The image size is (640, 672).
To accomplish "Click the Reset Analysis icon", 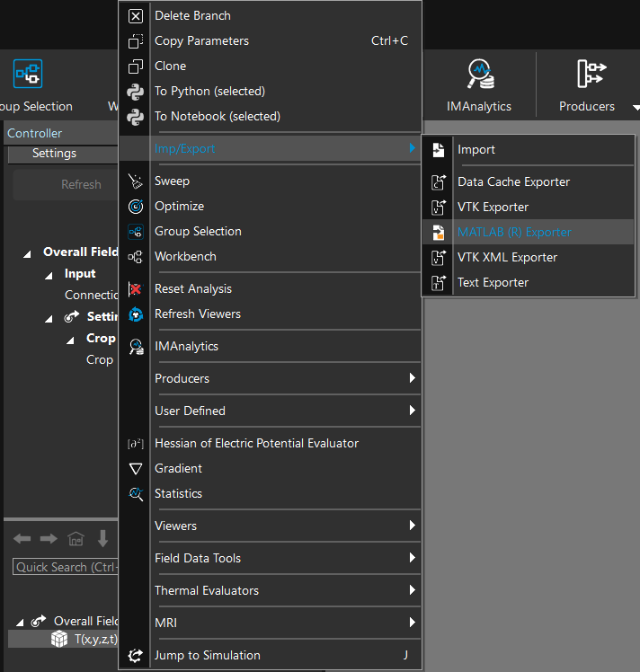I will click(136, 289).
